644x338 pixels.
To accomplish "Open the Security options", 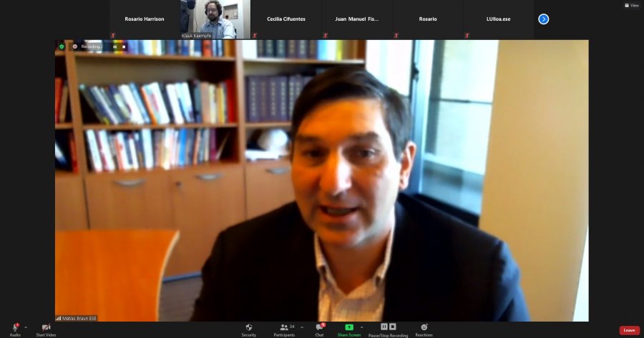I will [248, 329].
